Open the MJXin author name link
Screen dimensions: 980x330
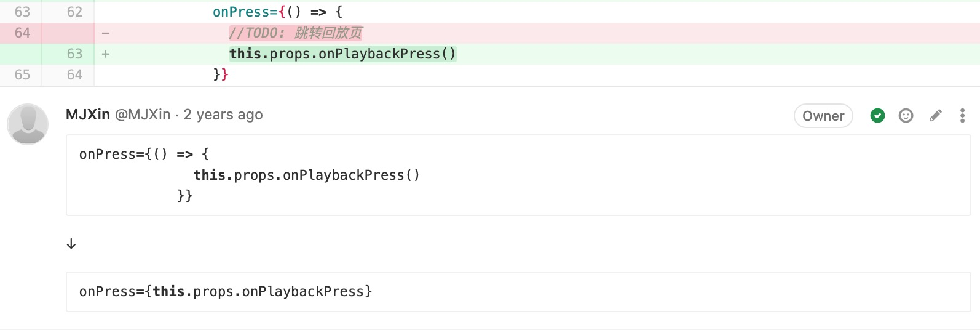(x=88, y=115)
